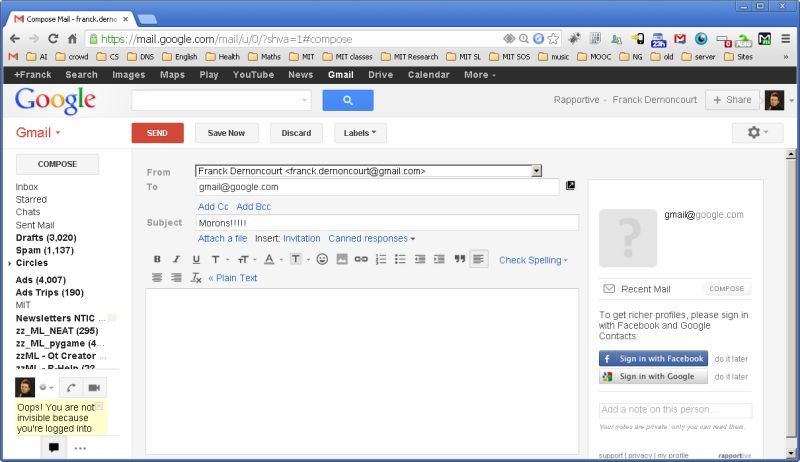Click Attach a file
The width and height of the screenshot is (800, 462).
click(222, 238)
